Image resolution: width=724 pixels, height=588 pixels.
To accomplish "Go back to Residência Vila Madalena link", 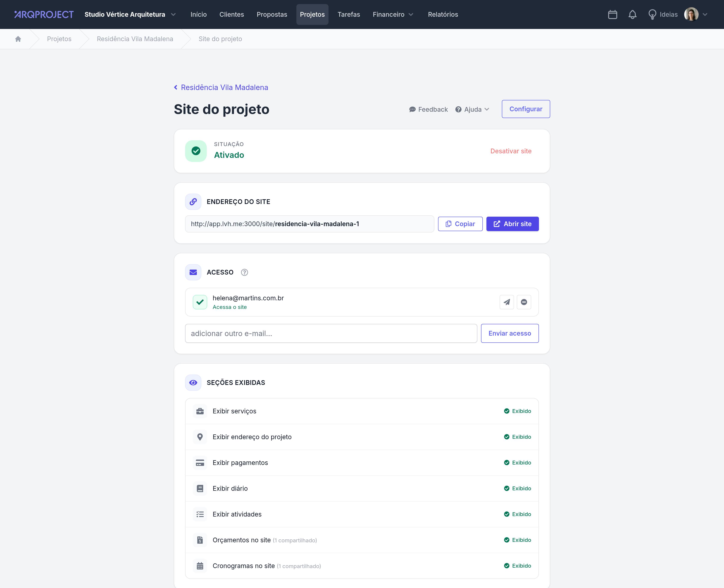I will click(x=221, y=87).
